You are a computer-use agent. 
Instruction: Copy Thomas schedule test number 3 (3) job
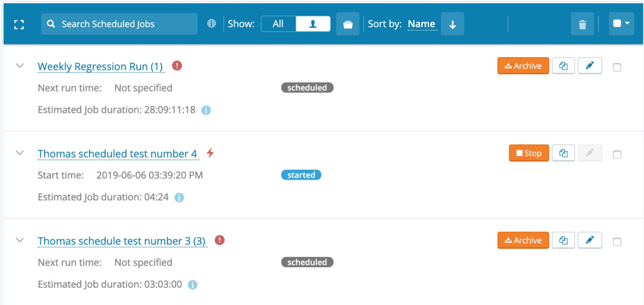pos(563,240)
